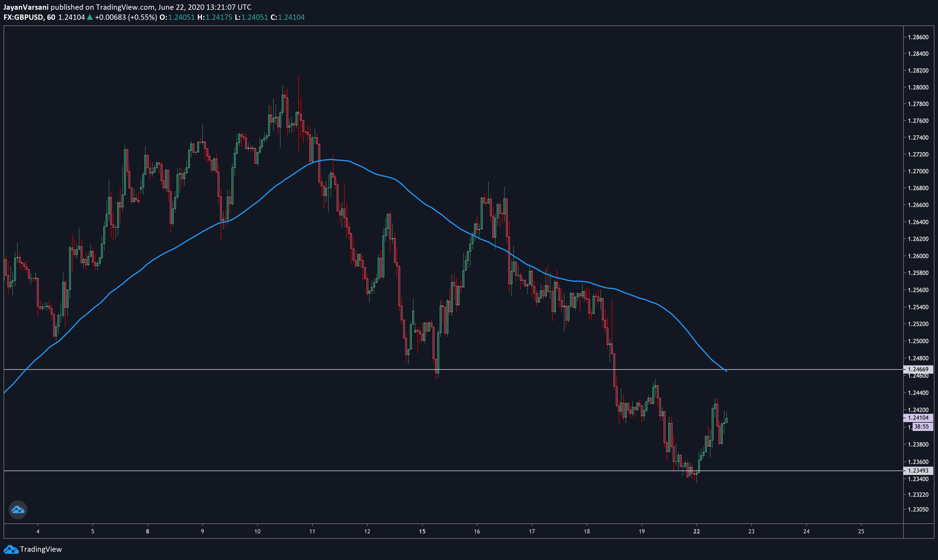This screenshot has width=938, height=560.
Task: Click the Close value 1.24104
Action: coord(291,17)
